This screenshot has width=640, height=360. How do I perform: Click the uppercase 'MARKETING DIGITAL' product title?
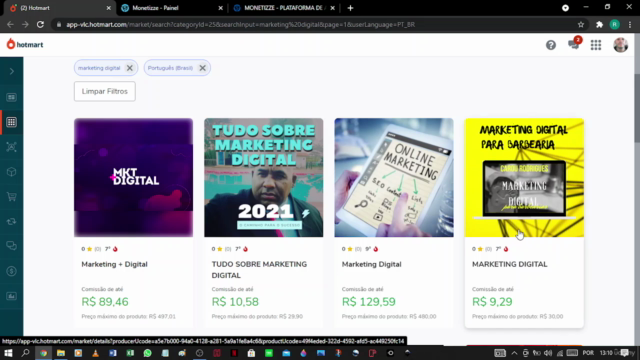click(509, 264)
